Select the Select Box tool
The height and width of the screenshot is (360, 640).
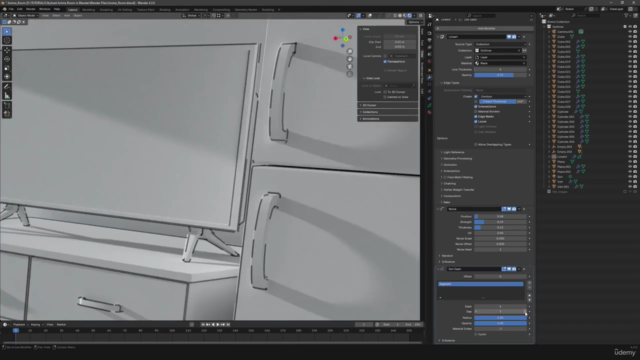tap(7, 31)
